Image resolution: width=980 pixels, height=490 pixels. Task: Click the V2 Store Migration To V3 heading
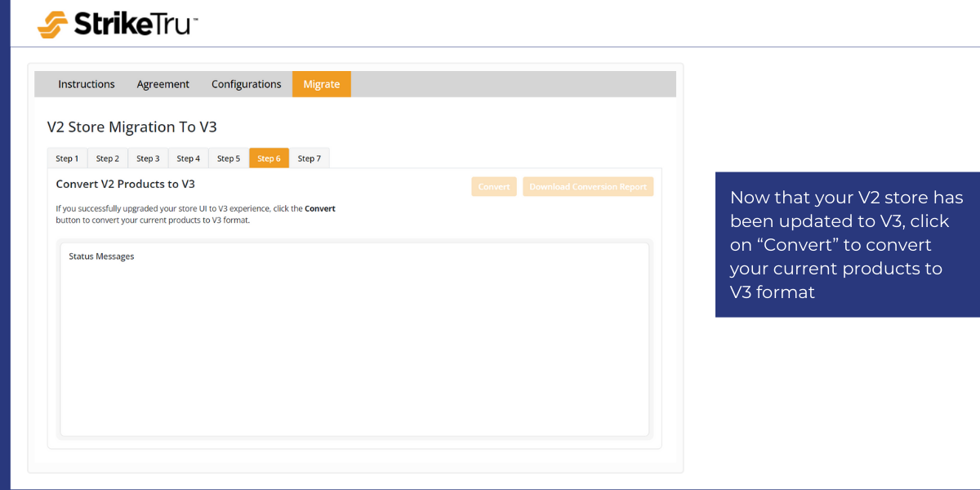coord(132,127)
